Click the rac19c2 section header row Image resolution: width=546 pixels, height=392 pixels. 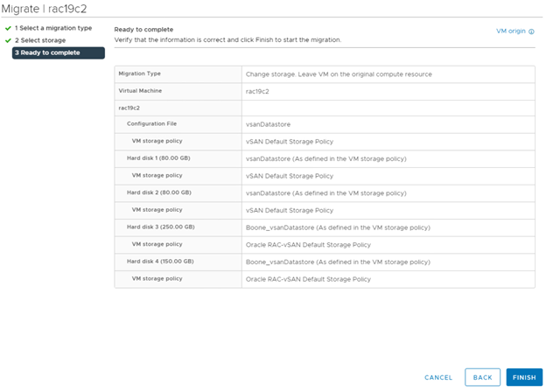click(131, 108)
